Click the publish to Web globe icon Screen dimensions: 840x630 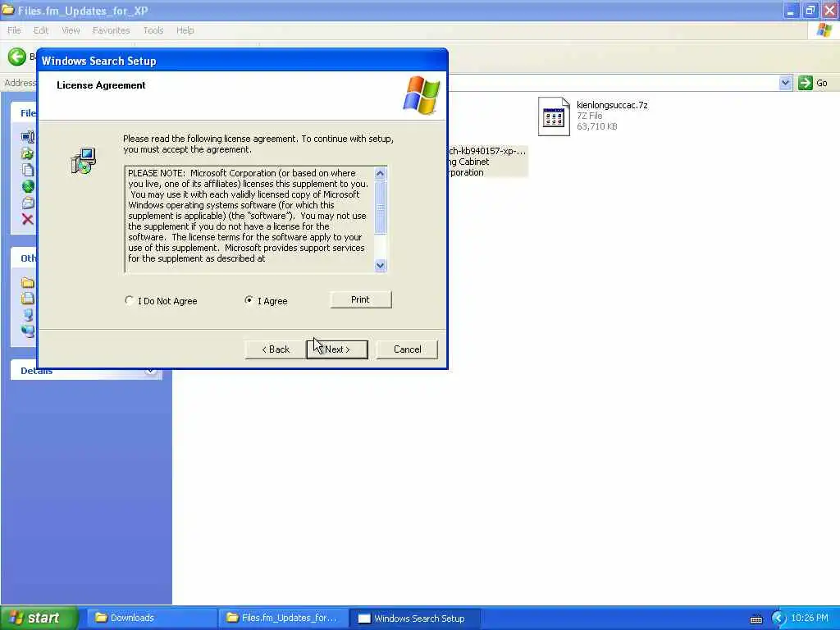tap(28, 186)
